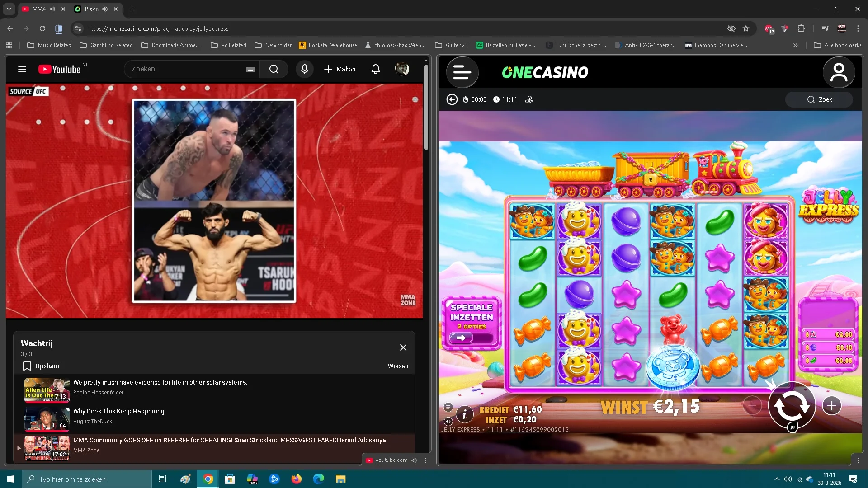
Task: Open the Speciale Inzetten options arrow
Action: click(x=461, y=338)
